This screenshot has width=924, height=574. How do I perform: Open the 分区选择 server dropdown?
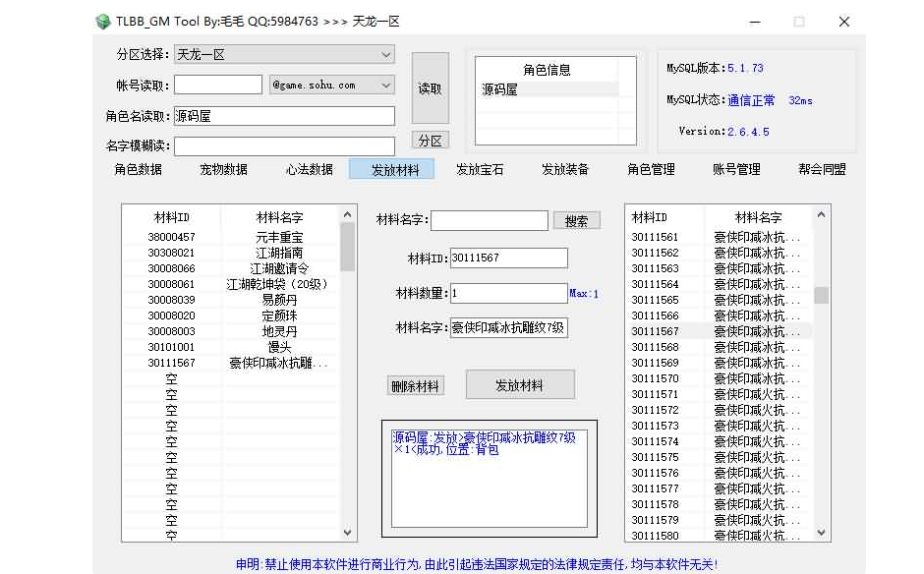[x=284, y=54]
